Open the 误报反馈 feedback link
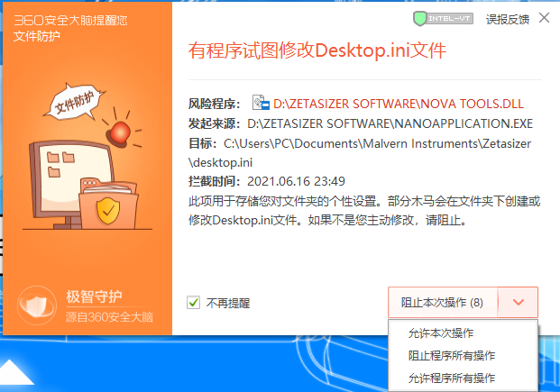This screenshot has height=392, width=560. coord(508,19)
